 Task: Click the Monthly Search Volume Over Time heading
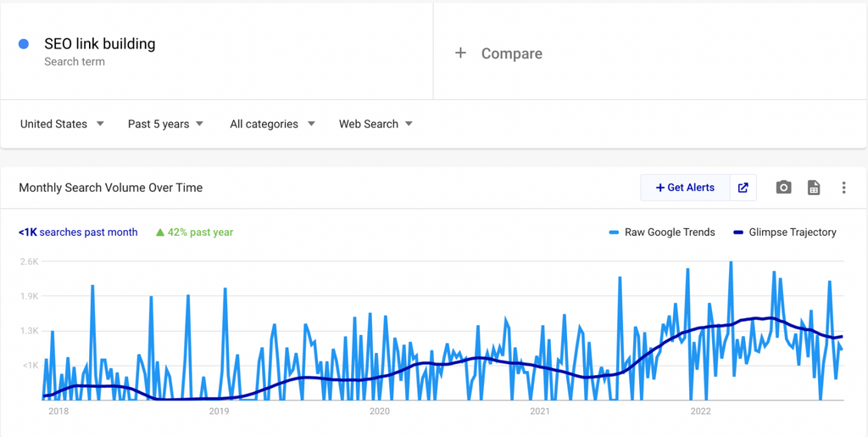coord(110,188)
